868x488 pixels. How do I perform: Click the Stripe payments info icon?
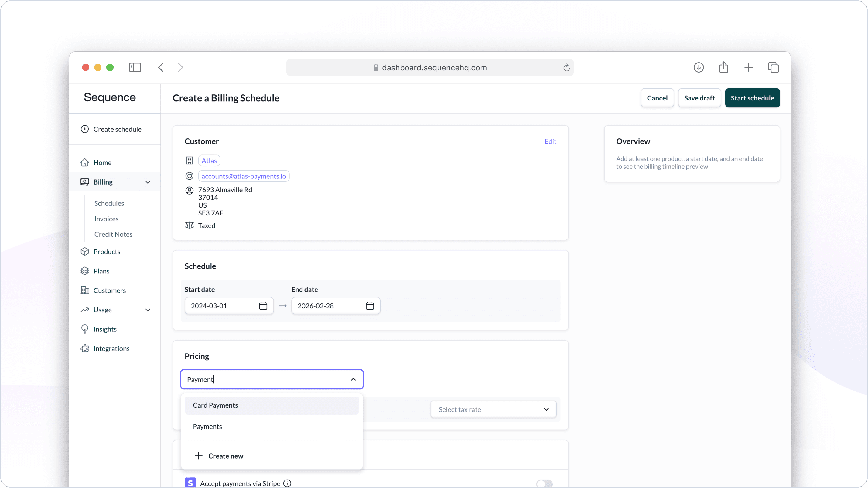pos(287,483)
